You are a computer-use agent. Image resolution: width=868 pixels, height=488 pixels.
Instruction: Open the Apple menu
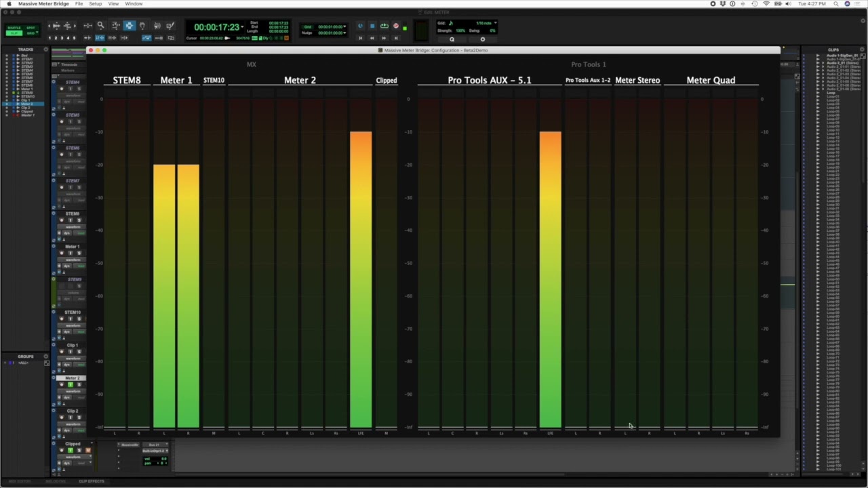9,3
